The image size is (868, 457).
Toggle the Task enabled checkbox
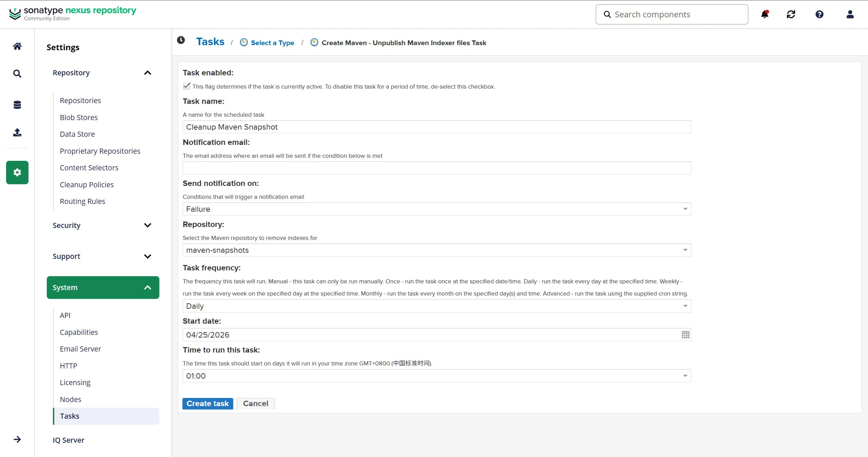tap(186, 86)
